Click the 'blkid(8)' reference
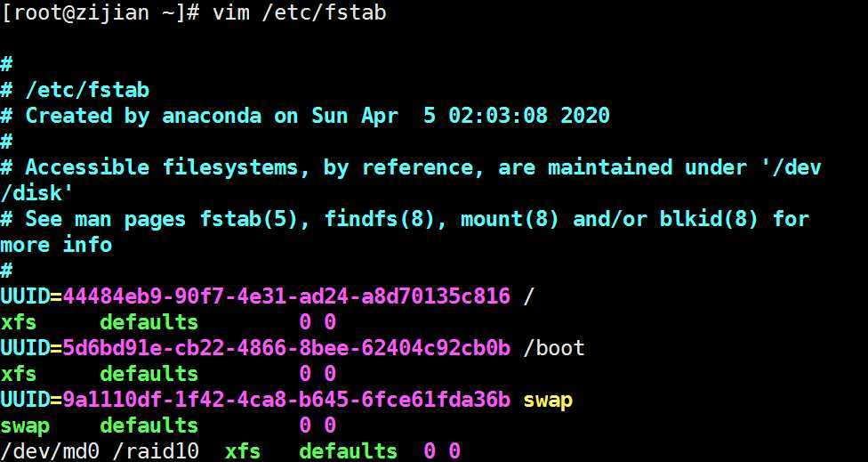Image resolution: width=868 pixels, height=462 pixels. tap(708, 219)
